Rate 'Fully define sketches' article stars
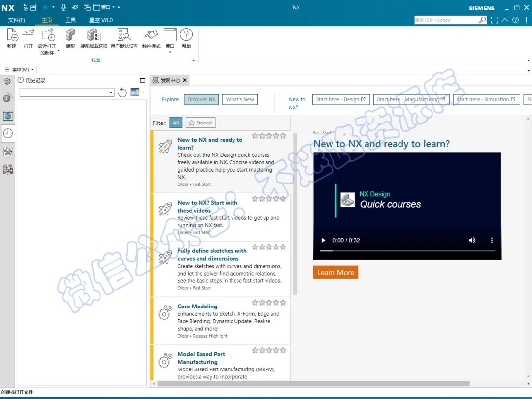The width and height of the screenshot is (532, 399). 269,247
